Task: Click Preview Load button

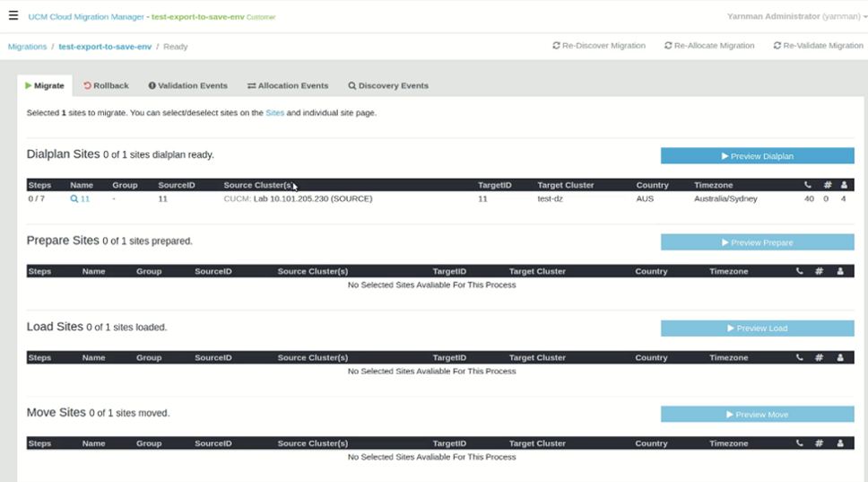Action: click(x=758, y=328)
